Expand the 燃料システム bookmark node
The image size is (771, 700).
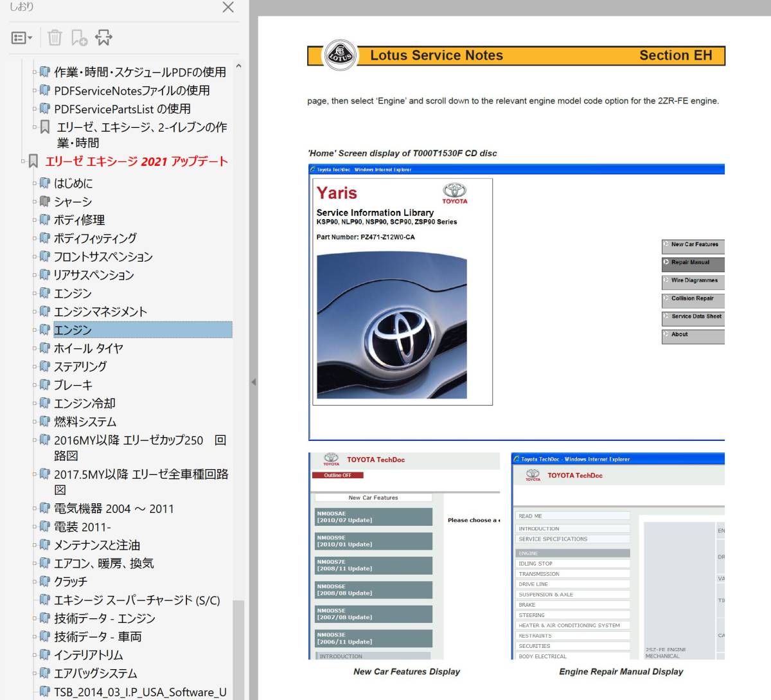coord(35,422)
